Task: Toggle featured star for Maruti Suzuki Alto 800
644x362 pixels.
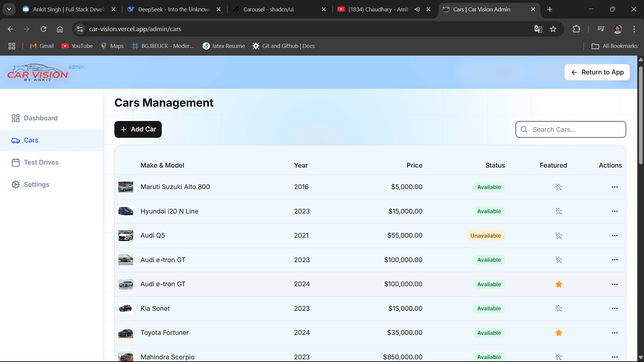Action: click(x=558, y=187)
